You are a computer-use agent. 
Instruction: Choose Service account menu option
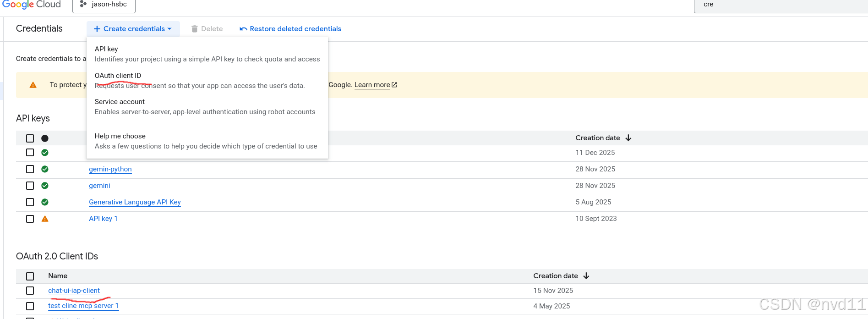(207, 107)
